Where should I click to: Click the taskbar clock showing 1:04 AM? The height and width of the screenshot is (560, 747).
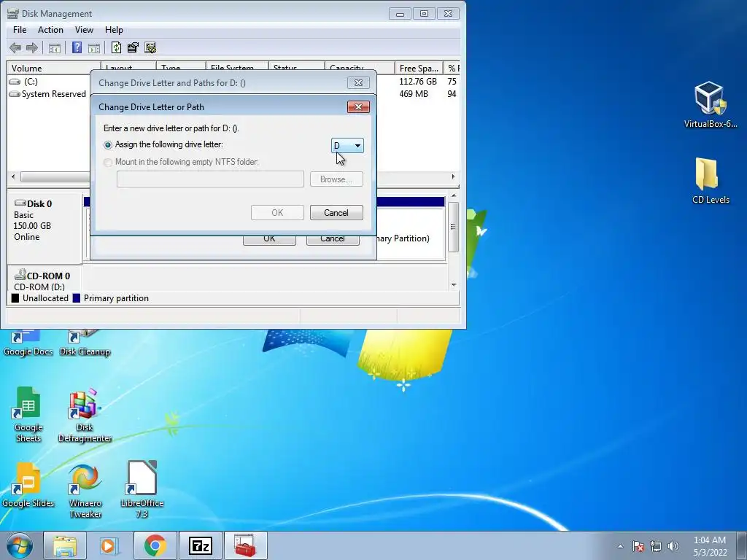pos(710,545)
